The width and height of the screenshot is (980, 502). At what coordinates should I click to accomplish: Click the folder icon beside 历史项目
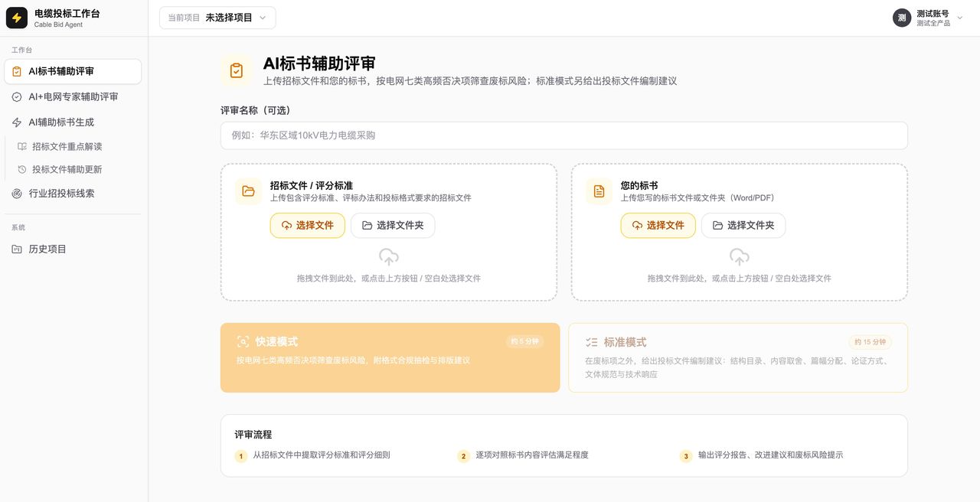pyautogui.click(x=17, y=249)
